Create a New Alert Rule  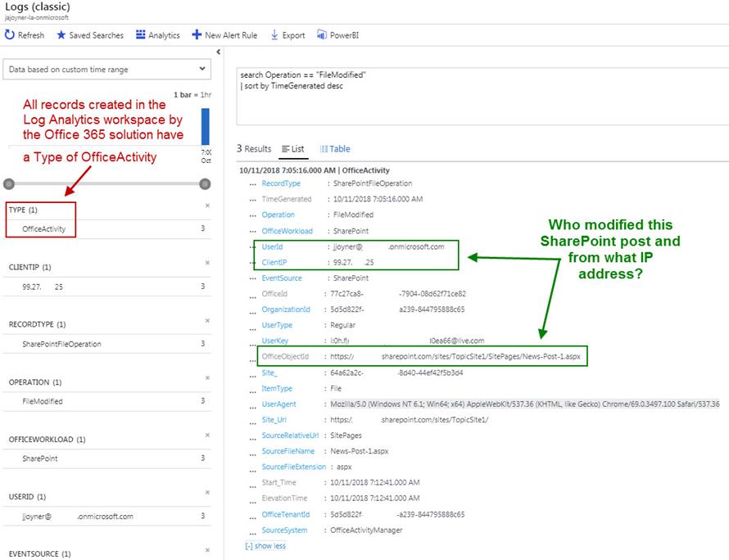point(197,35)
